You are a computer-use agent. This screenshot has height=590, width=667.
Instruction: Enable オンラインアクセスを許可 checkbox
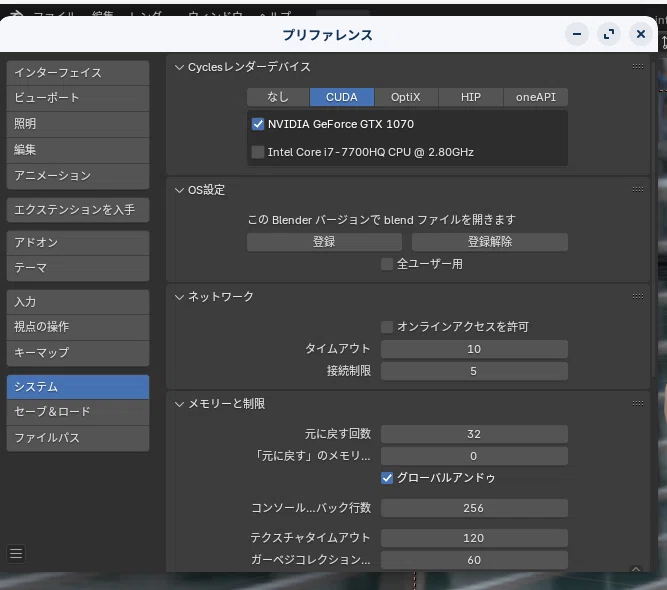click(x=387, y=327)
